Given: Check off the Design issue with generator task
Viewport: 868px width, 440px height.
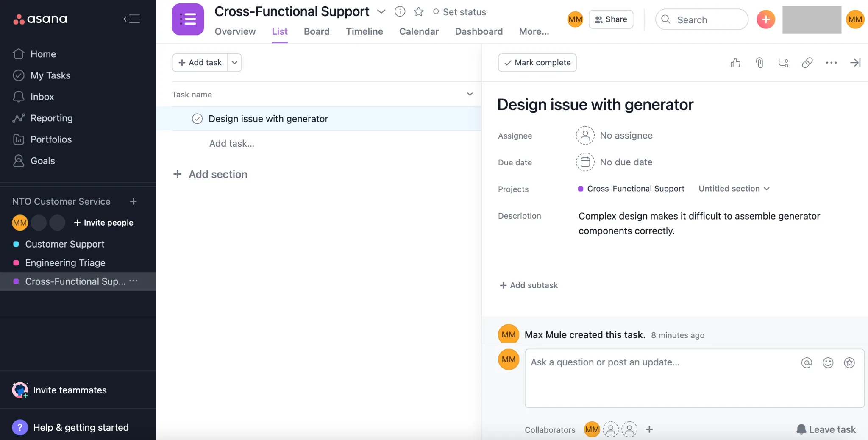Looking at the screenshot, I should [x=197, y=119].
